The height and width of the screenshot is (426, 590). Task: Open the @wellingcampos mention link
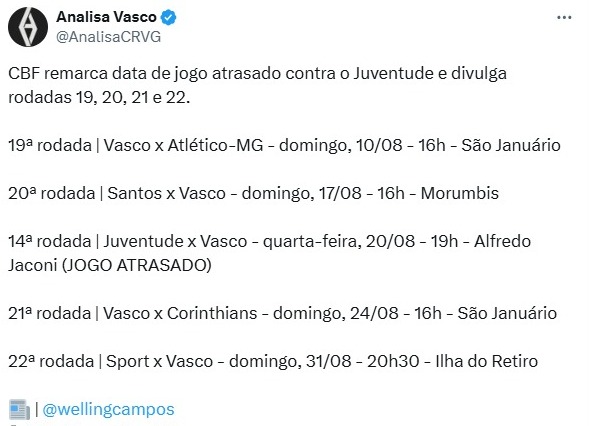(x=108, y=409)
